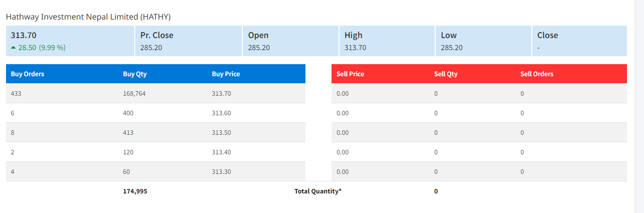Viewport: 644px width, 213px height.
Task: Click the High price summary box
Action: pyautogui.click(x=387, y=41)
